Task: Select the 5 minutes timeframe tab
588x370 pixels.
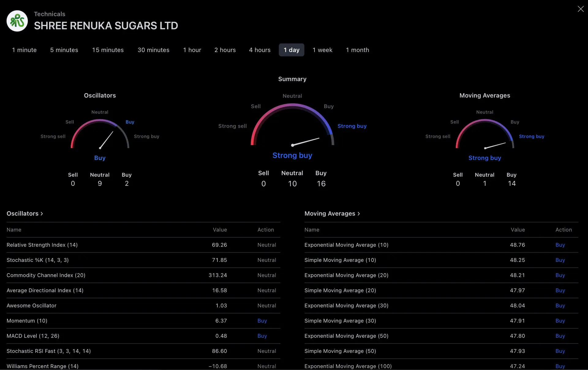Action: (64, 50)
